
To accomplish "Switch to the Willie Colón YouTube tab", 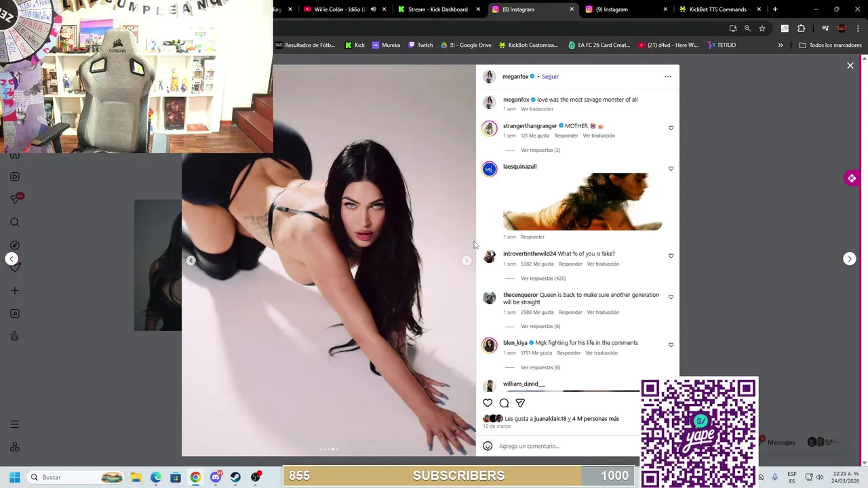I will (x=336, y=9).
